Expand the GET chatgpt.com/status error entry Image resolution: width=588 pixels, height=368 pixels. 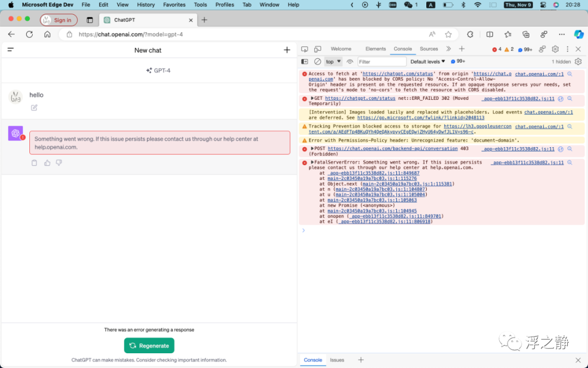312,98
